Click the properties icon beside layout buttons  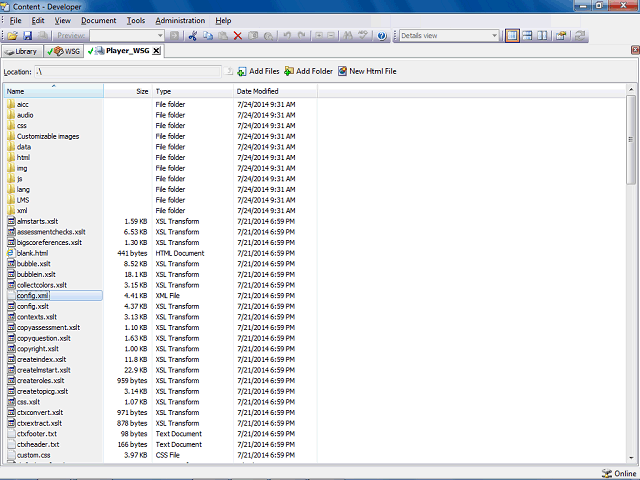[561, 36]
